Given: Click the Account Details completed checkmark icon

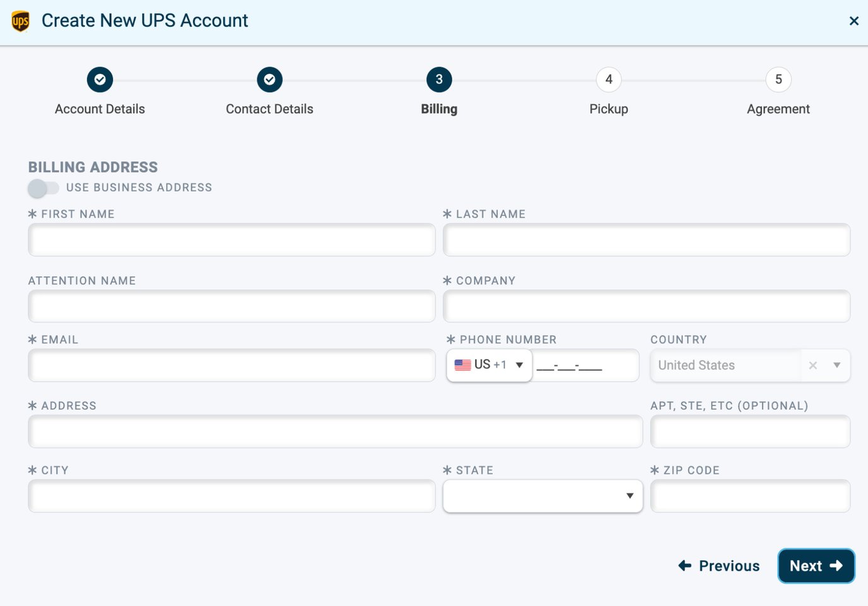Looking at the screenshot, I should click(x=100, y=80).
